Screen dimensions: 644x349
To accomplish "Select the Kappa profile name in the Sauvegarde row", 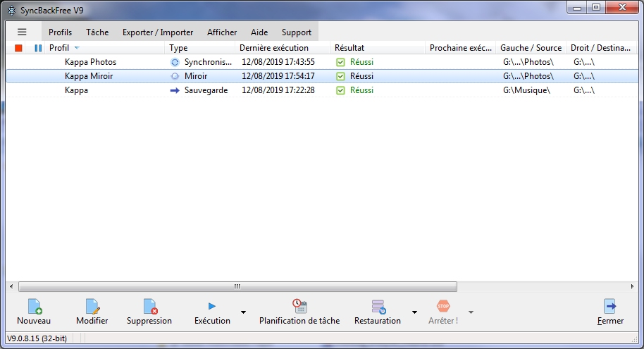I will coord(76,90).
